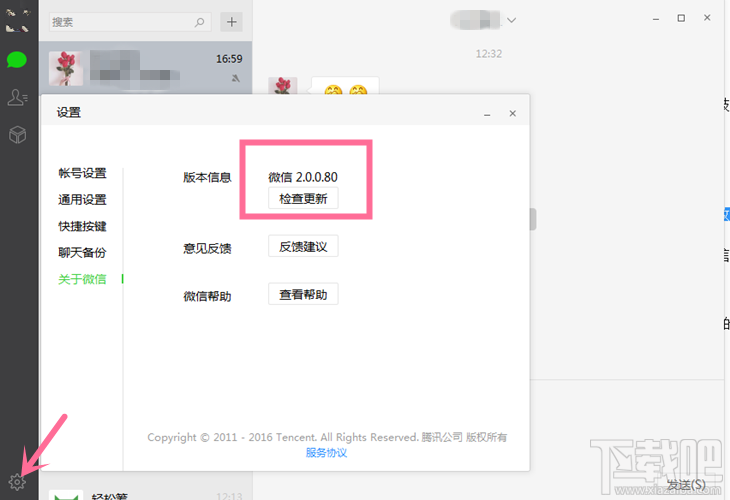This screenshot has width=730, height=500.
Task: Click the 发送(S) send button
Action: 686,485
